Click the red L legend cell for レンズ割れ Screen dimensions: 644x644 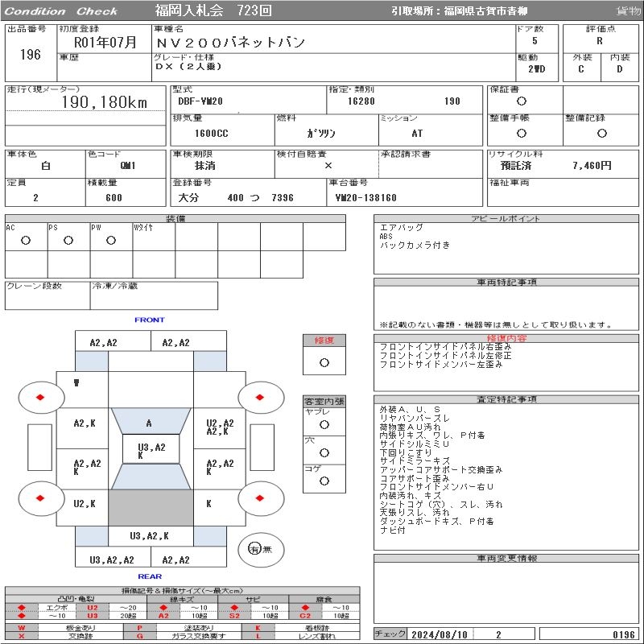coord(258,636)
